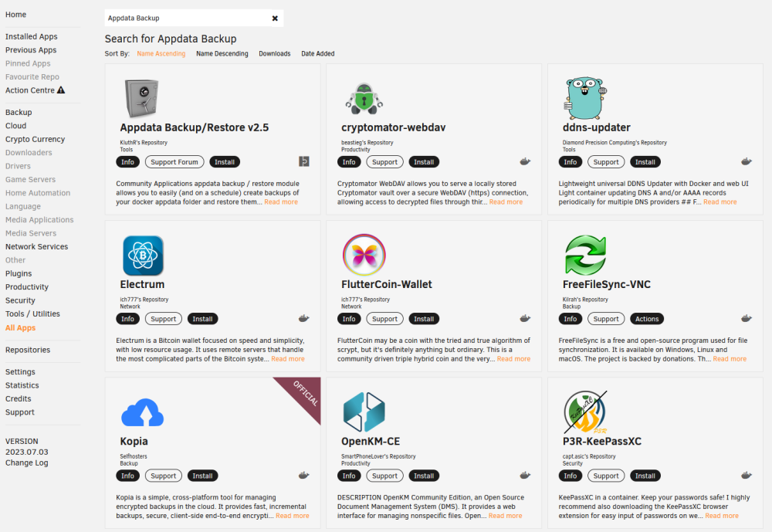Click the docker whale icon on P3R-KeePassXC card

(x=747, y=476)
